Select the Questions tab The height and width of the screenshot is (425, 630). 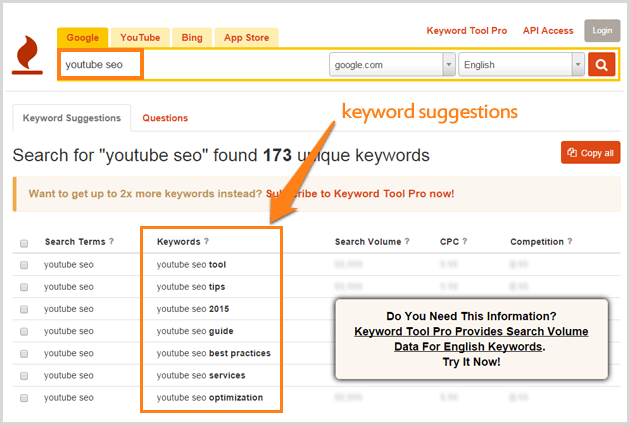165,118
